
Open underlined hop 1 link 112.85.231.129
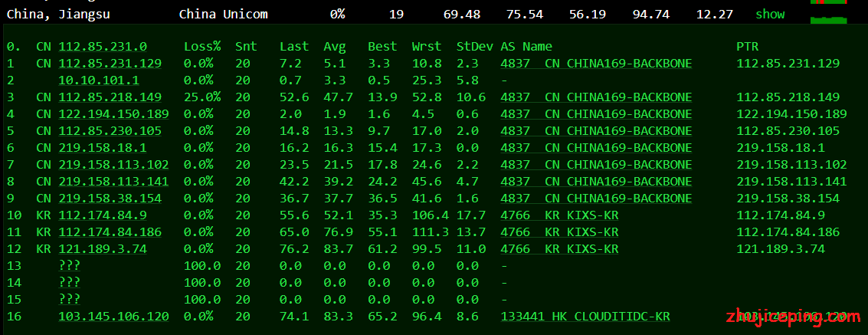(110, 64)
